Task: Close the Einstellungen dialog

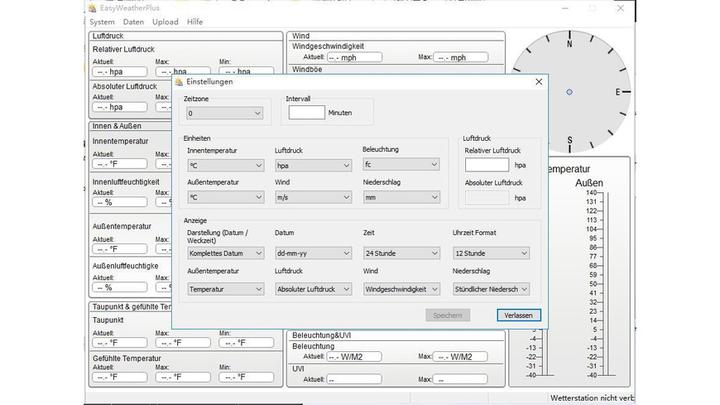Action: pos(539,82)
